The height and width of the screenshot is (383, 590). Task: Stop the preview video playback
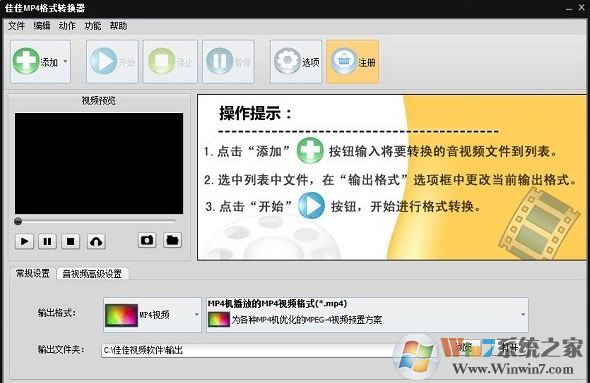70,241
